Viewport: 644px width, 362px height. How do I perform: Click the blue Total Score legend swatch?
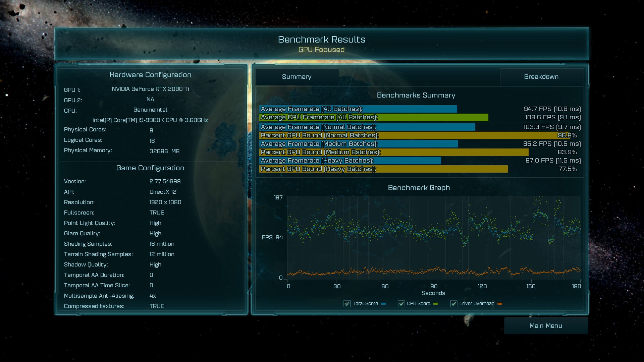(383, 304)
